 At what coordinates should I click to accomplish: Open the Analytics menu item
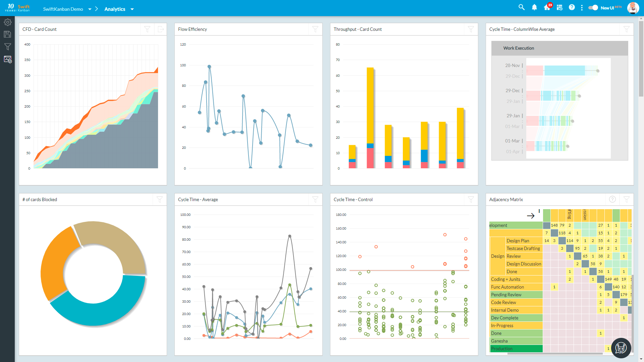pos(115,9)
